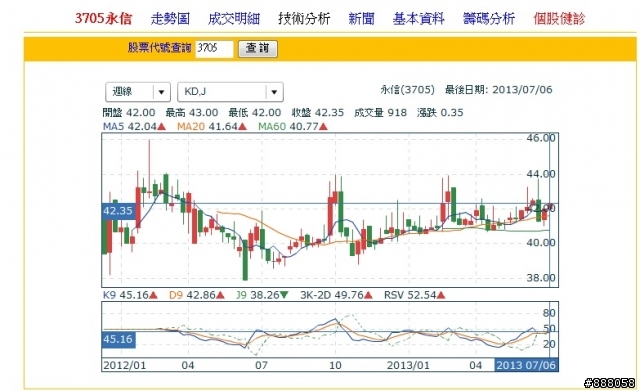
Task: Click the 42.35 price marker label
Action: (x=118, y=211)
